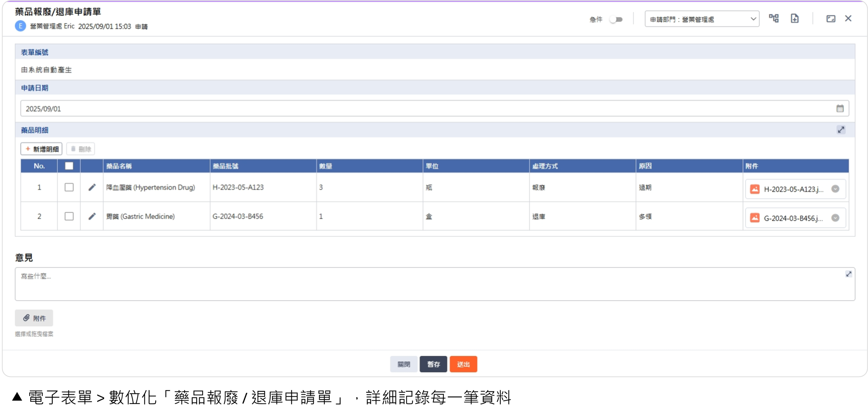Check the row 2 checkbox
Viewport: 868px width, 418px height.
tap(69, 216)
